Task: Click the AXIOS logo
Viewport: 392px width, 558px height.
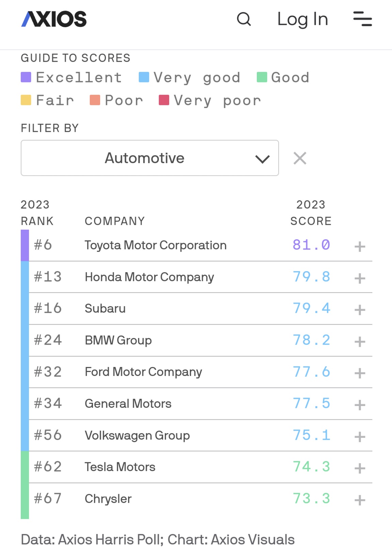Action: (x=53, y=19)
